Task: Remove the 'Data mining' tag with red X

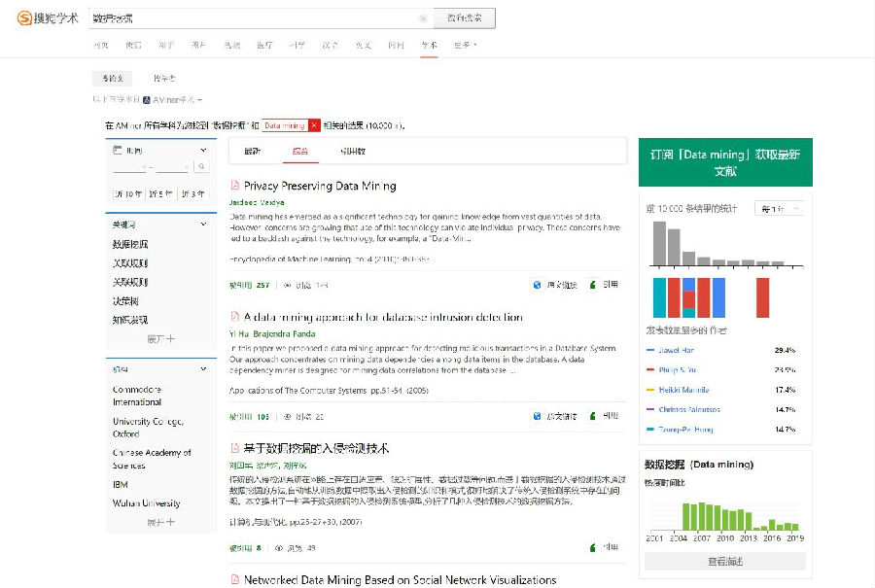Action: [314, 125]
